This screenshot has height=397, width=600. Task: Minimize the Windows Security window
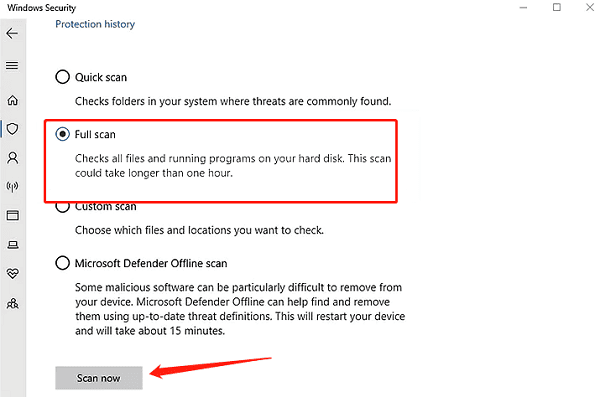523,7
